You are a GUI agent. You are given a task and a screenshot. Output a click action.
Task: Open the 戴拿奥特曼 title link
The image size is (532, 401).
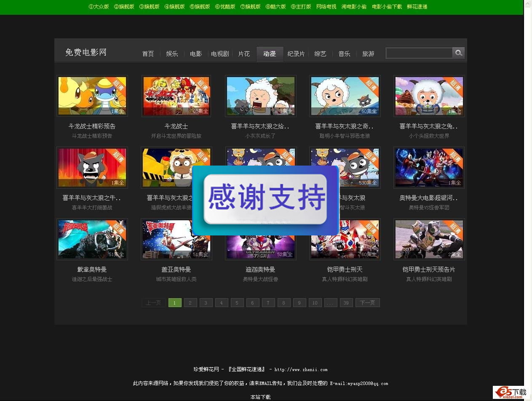[x=92, y=270]
